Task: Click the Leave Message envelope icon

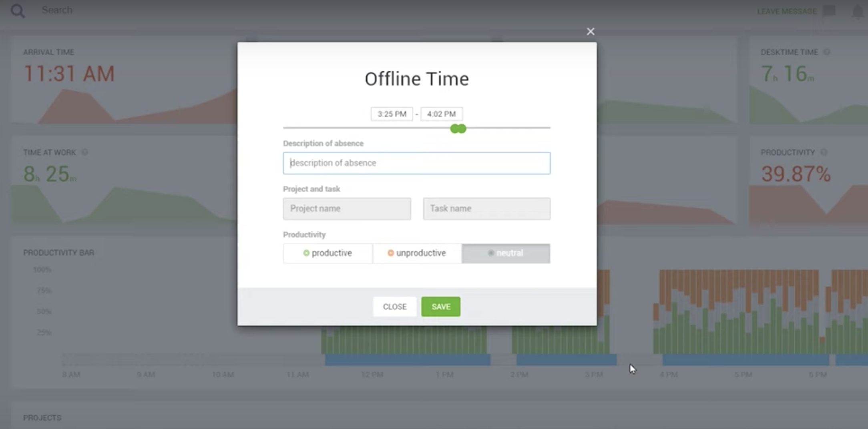Action: pyautogui.click(x=829, y=11)
